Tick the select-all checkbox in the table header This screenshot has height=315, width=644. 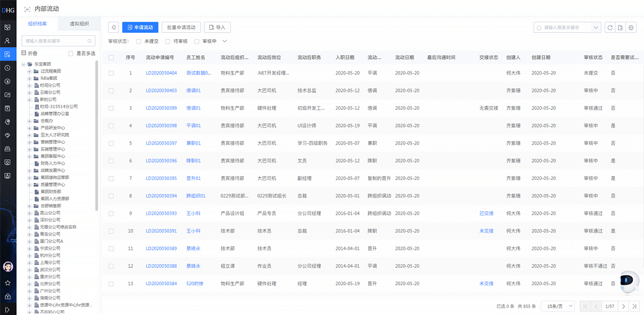[x=111, y=58]
